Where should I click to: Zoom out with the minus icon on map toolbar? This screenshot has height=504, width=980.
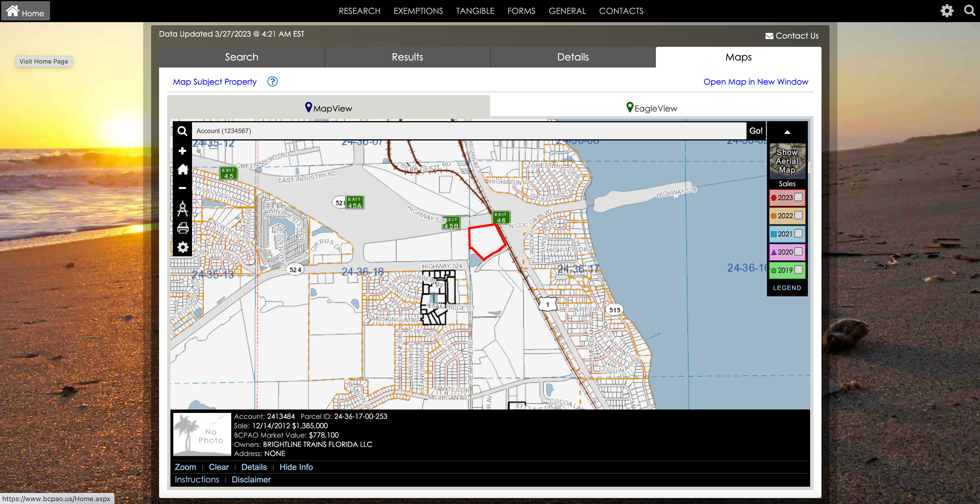tap(182, 188)
